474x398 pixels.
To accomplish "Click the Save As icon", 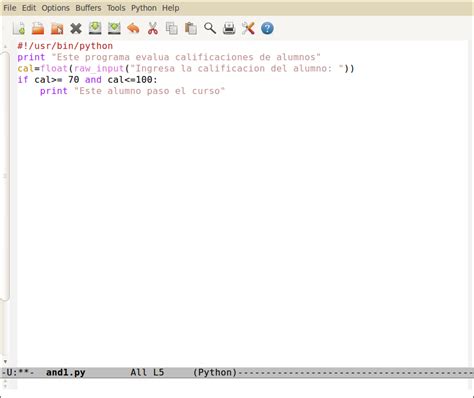I will click(x=114, y=28).
